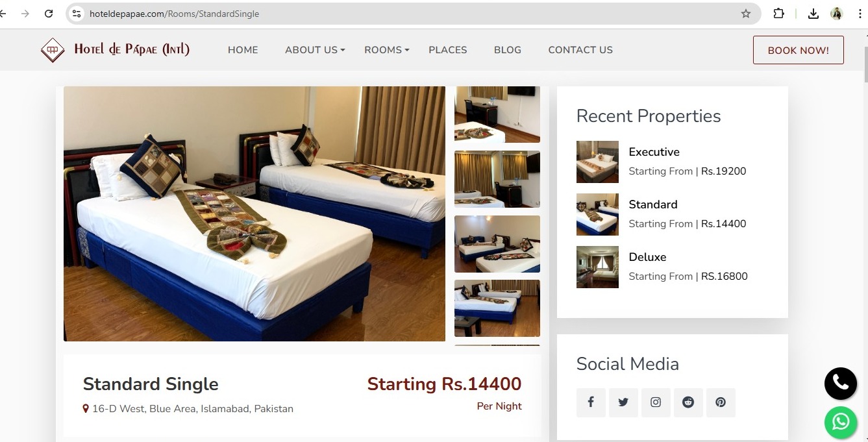Screen dimensions: 868x442
Task: Open the Executive room property link
Action: pyautogui.click(x=654, y=152)
